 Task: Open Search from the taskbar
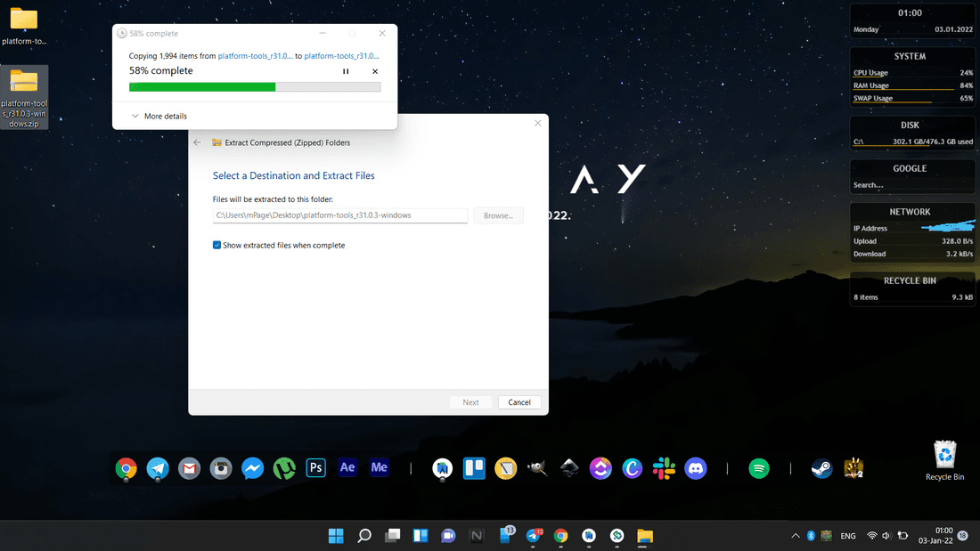click(364, 535)
